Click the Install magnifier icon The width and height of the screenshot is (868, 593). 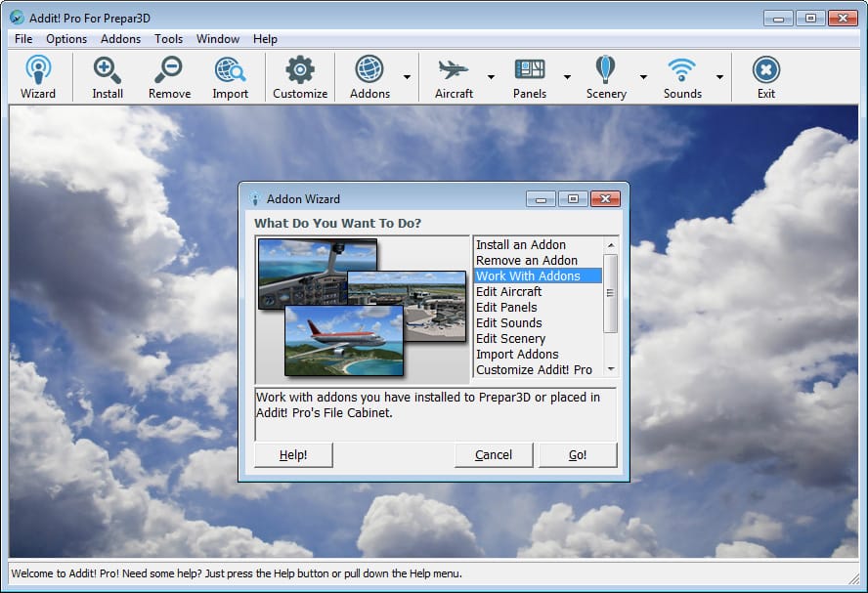(x=108, y=76)
